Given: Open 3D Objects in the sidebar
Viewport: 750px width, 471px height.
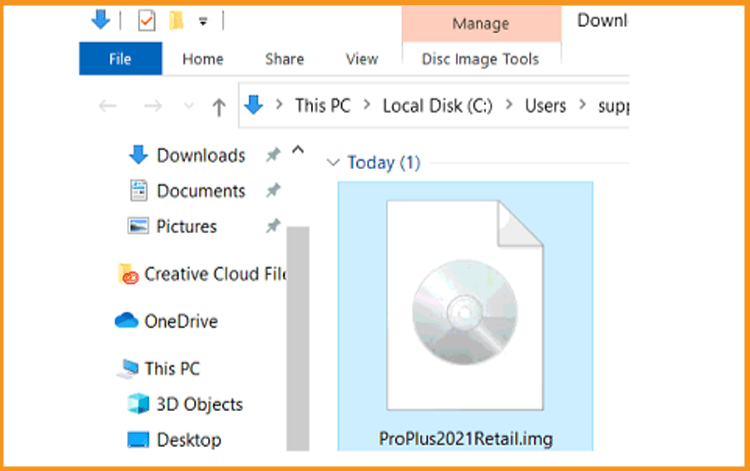Looking at the screenshot, I should point(200,405).
